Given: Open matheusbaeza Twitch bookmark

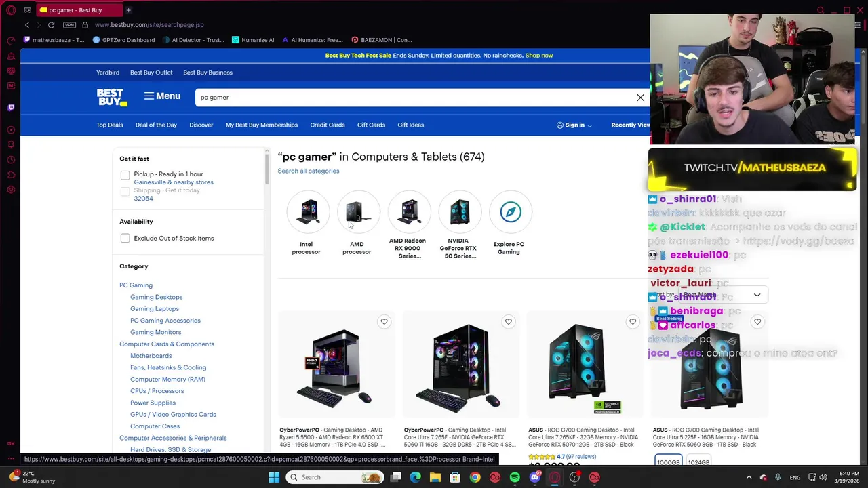Looking at the screenshot, I should tap(54, 40).
